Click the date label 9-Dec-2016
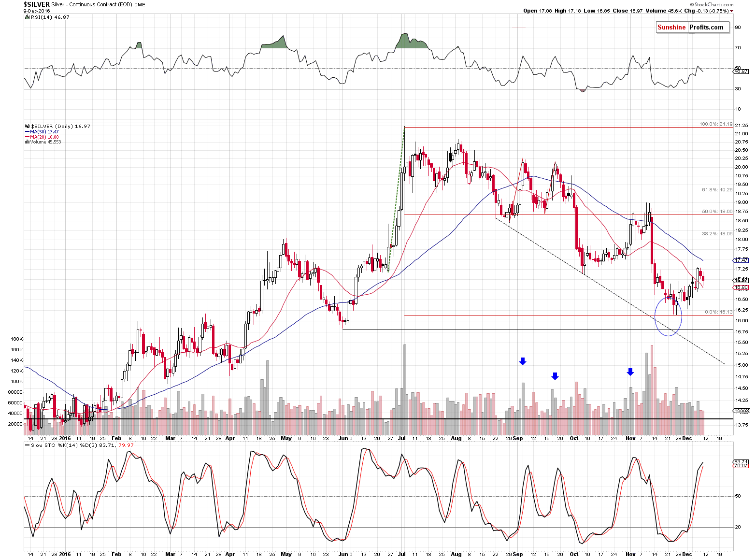 coord(37,11)
